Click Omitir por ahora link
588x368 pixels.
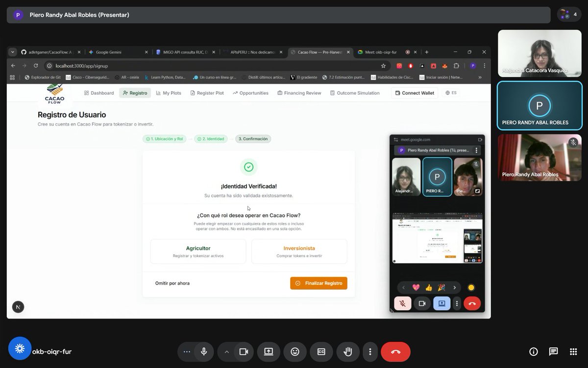(x=172, y=283)
